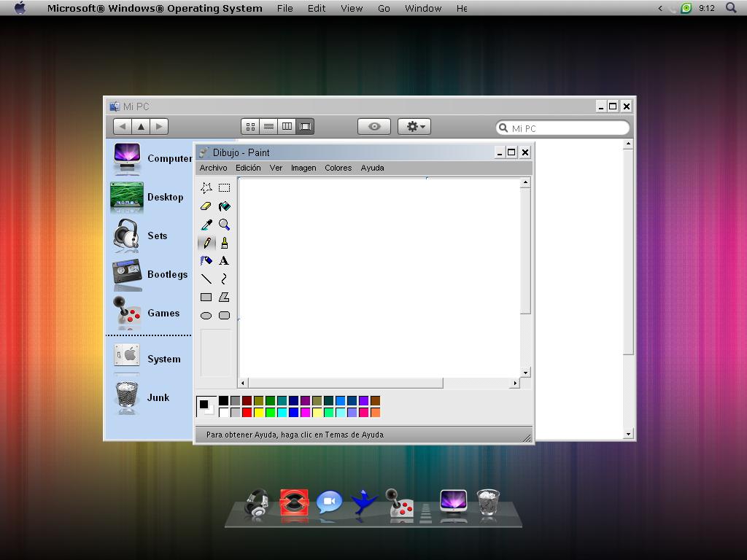The width and height of the screenshot is (747, 560).
Task: Go back in the Mi PC window
Action: point(123,127)
